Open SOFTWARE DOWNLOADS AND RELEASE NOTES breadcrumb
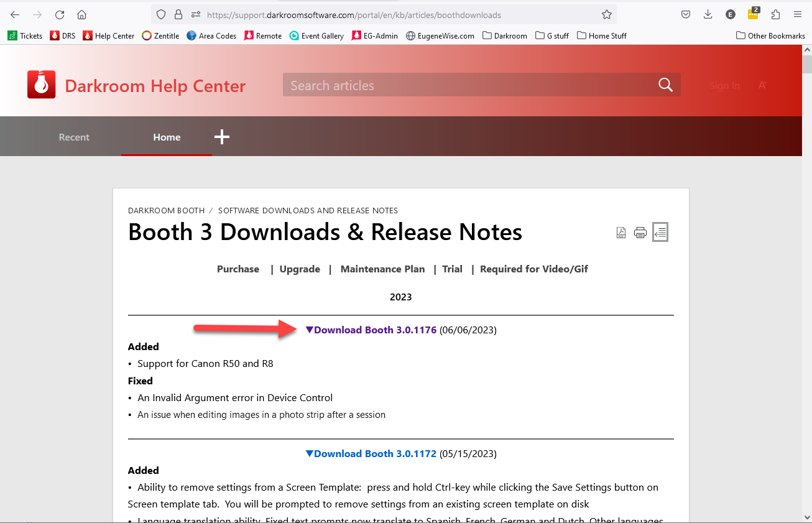Image resolution: width=812 pixels, height=523 pixels. (x=308, y=210)
